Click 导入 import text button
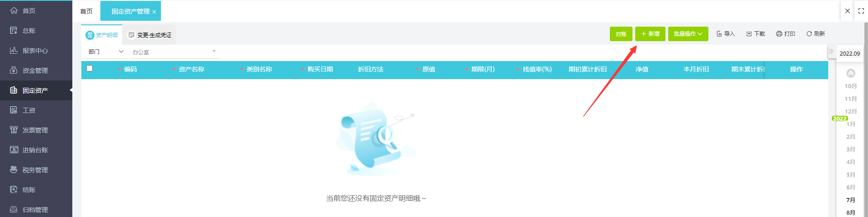Viewport: 868px width, 217px height. point(730,34)
